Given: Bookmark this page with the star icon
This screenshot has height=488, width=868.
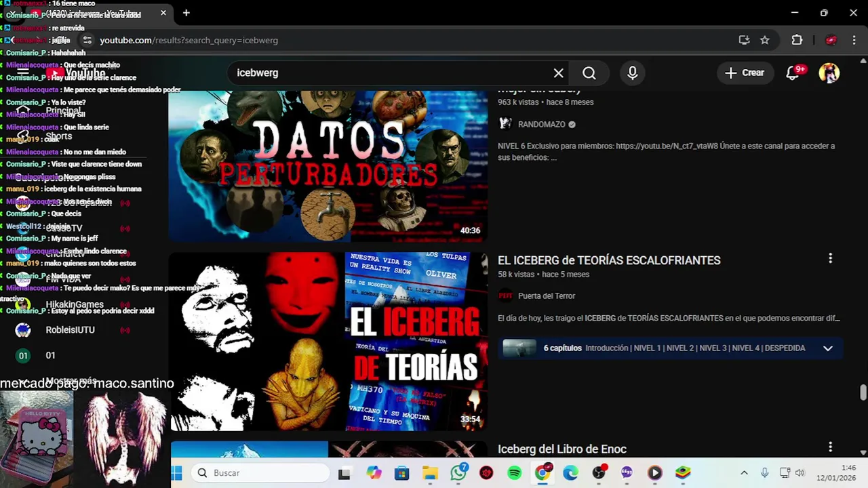Looking at the screenshot, I should coord(764,40).
